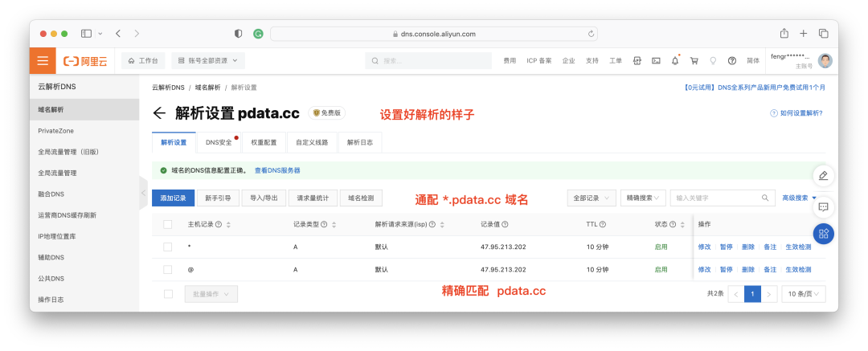Screen dimensions: 868x351
Task: Check the @ record row checkbox
Action: (168, 270)
